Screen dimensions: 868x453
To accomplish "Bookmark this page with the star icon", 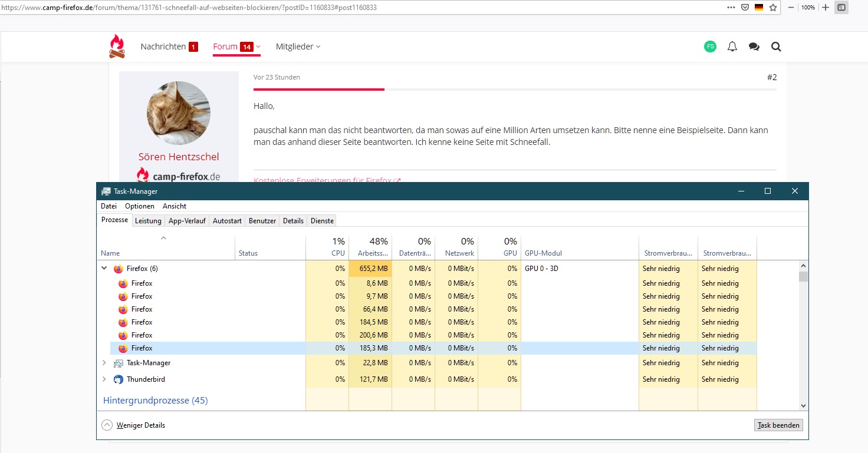I will click(x=773, y=8).
